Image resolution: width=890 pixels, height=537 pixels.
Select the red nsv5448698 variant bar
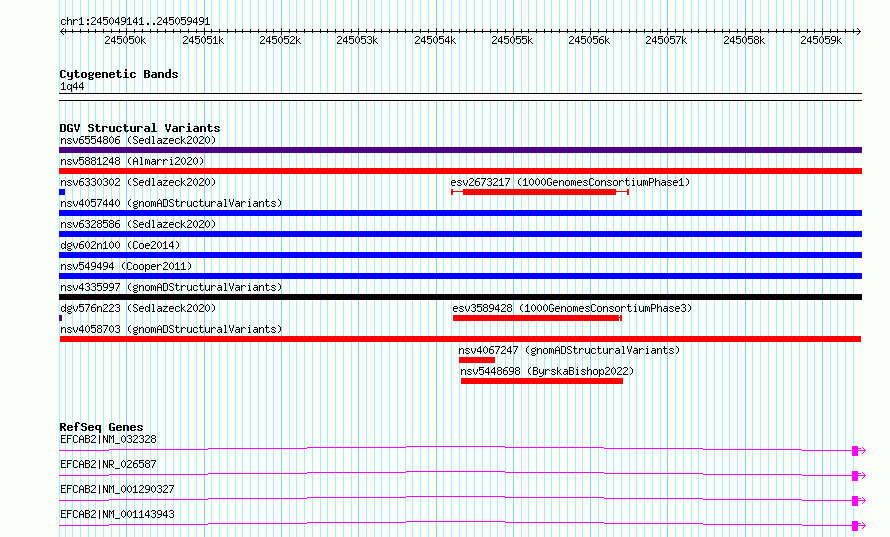(542, 381)
